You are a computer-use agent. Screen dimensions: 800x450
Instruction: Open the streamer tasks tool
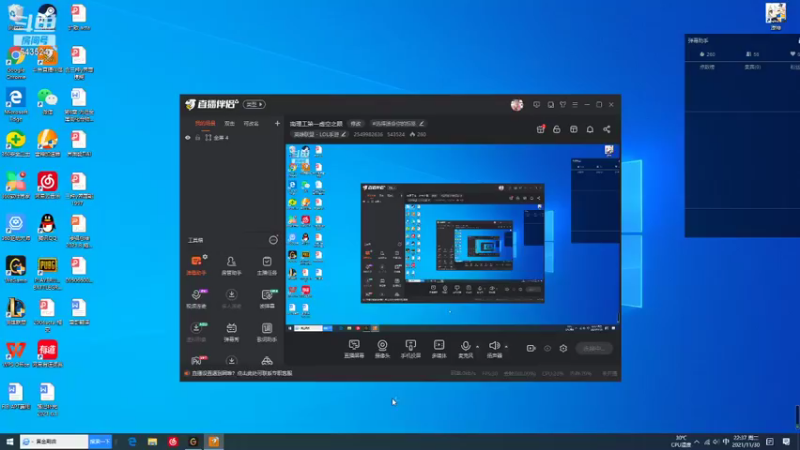pos(267,266)
